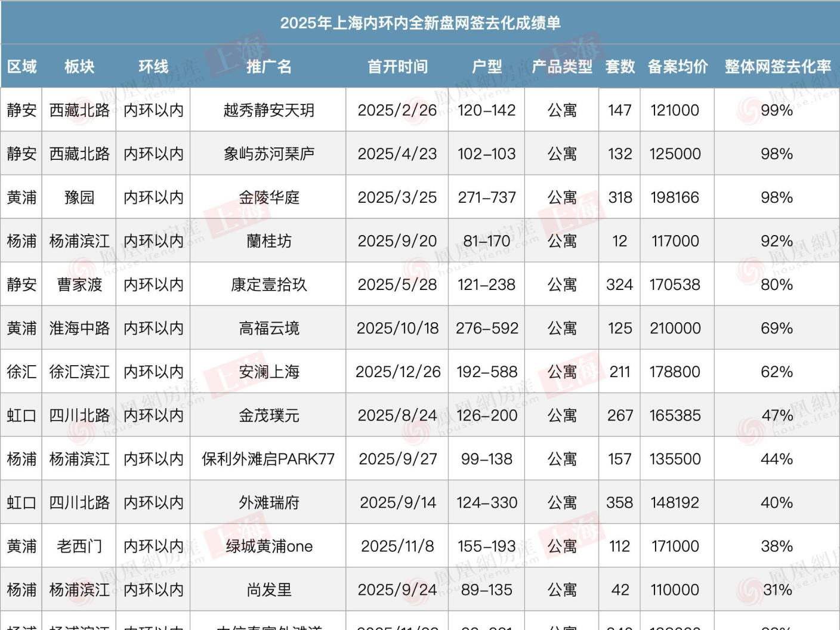840x630 pixels.
Task: Click the 曹家渡 block cell
Action: click(x=79, y=285)
